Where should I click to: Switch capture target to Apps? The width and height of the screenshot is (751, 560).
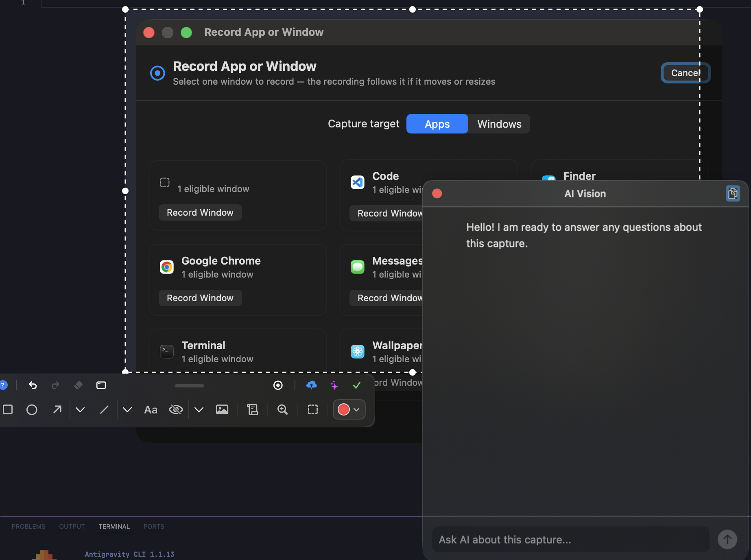(x=437, y=124)
